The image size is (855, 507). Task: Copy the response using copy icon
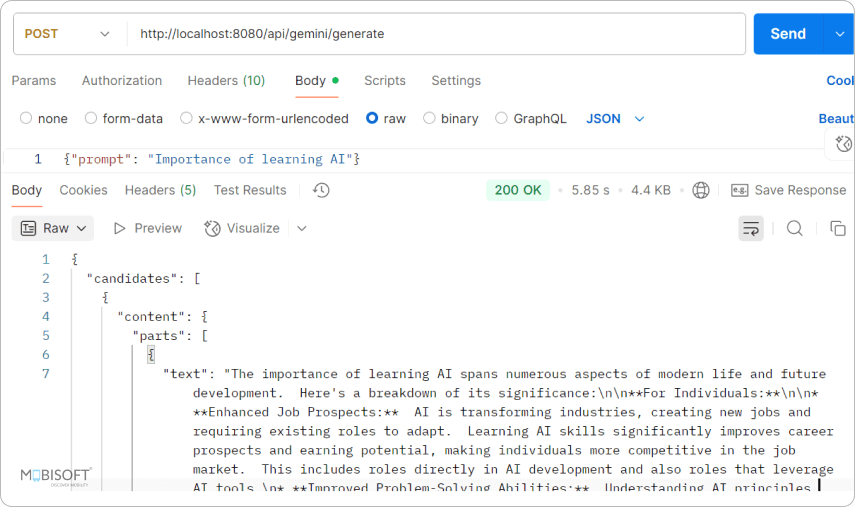[x=838, y=228]
